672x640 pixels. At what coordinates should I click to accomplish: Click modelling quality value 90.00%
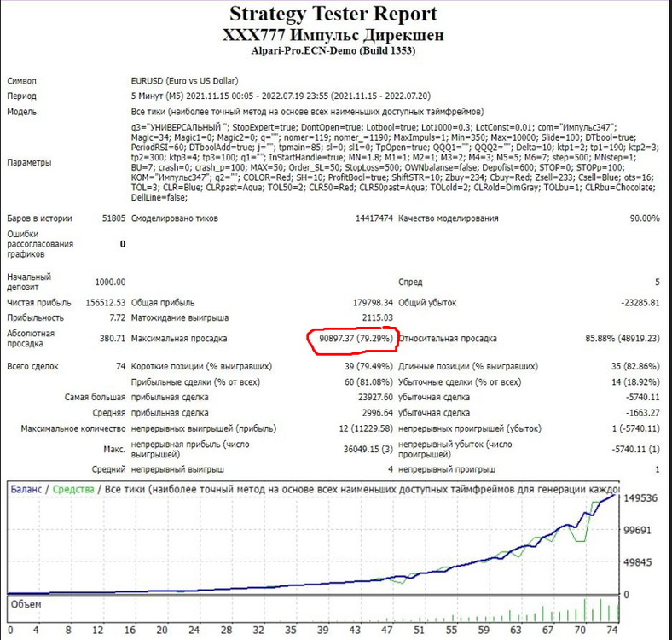click(x=645, y=218)
